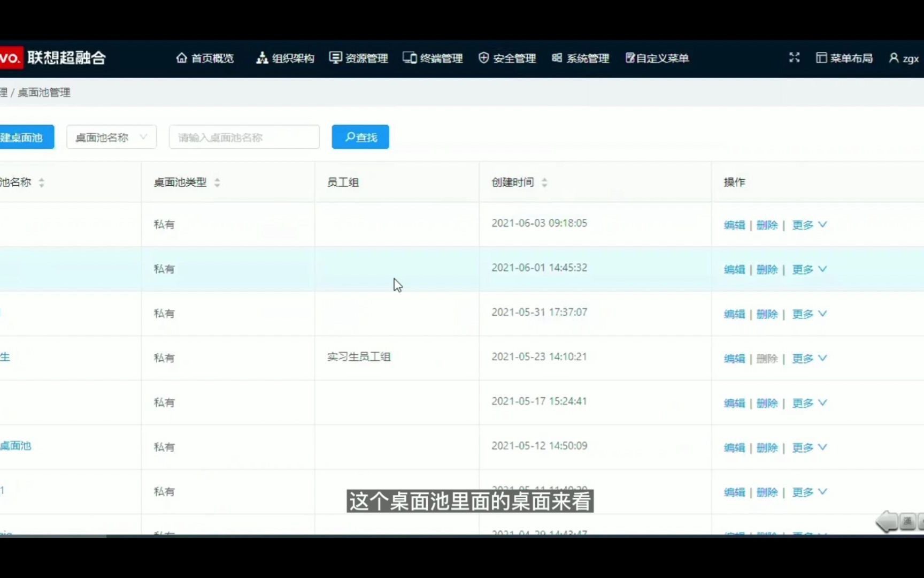Click the 联想超融合 logo title
The height and width of the screenshot is (578, 924).
tap(66, 57)
